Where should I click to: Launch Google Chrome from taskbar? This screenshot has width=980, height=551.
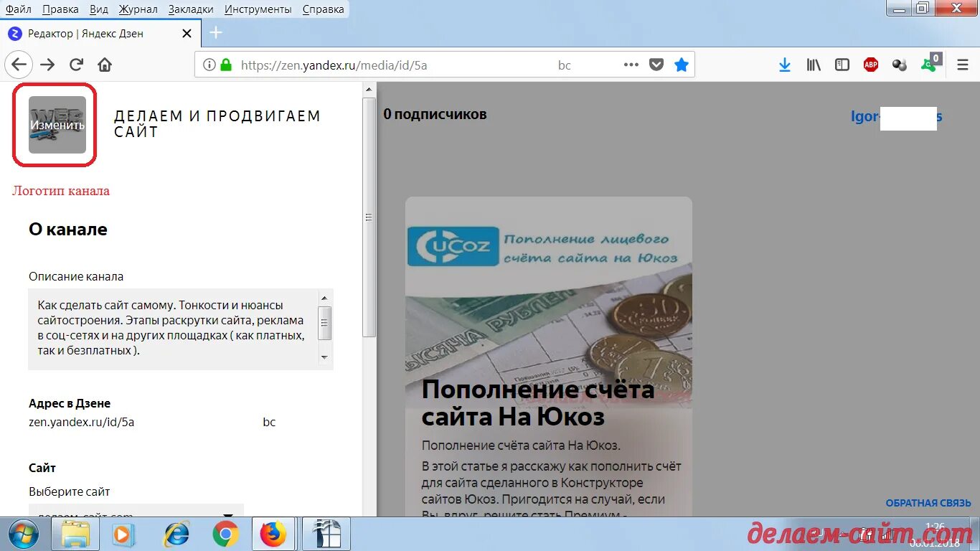(x=226, y=534)
